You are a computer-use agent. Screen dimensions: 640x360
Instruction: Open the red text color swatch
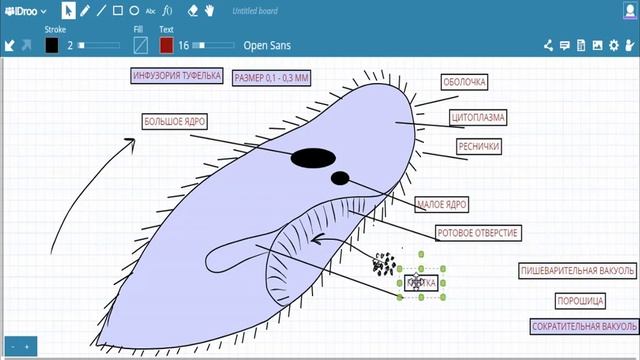166,45
